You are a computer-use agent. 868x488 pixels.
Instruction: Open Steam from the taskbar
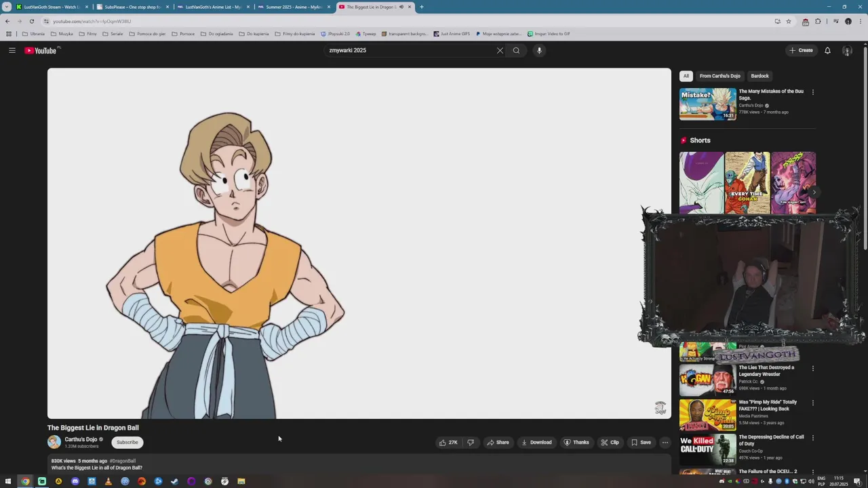pyautogui.click(x=174, y=481)
